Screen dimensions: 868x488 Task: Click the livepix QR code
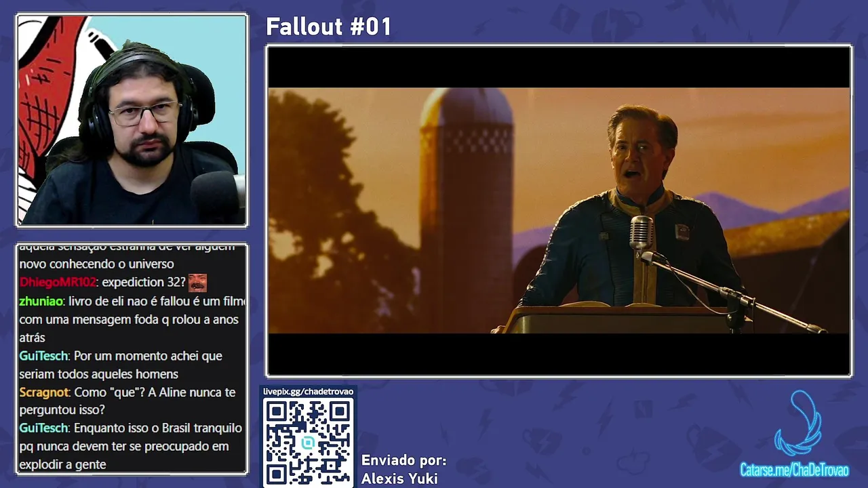tap(308, 442)
